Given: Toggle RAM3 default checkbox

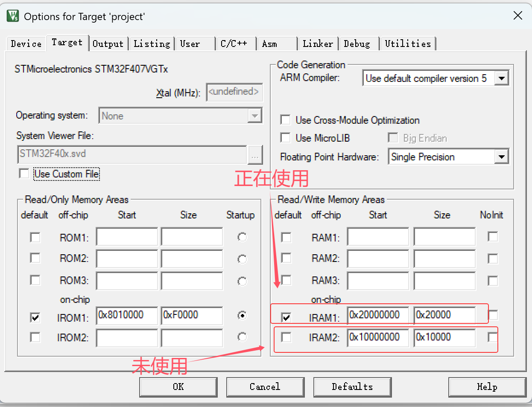Looking at the screenshot, I should coord(286,280).
